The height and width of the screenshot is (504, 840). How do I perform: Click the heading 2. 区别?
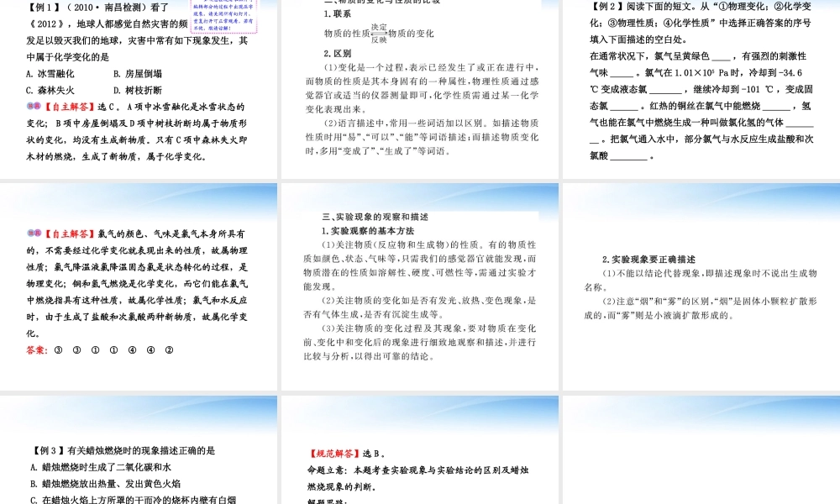click(x=338, y=54)
